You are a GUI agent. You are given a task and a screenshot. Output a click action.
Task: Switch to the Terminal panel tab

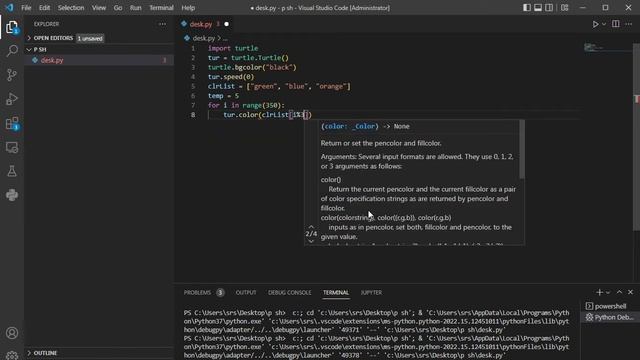[x=336, y=293]
